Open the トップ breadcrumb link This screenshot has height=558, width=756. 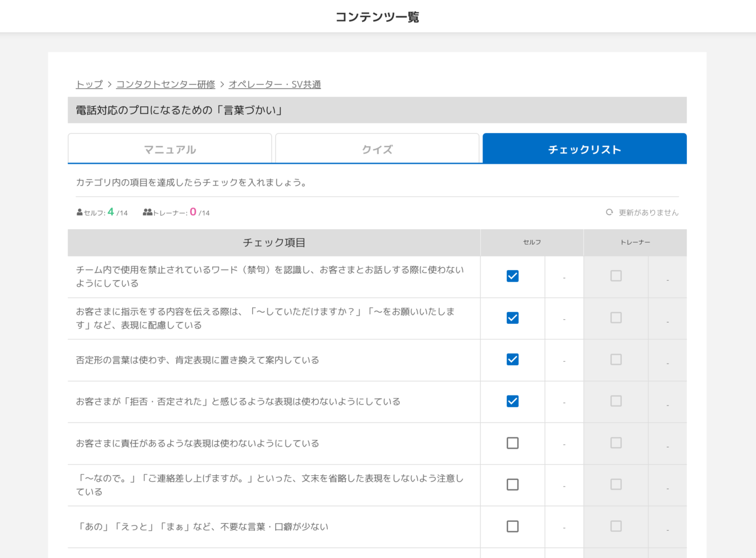[88, 84]
